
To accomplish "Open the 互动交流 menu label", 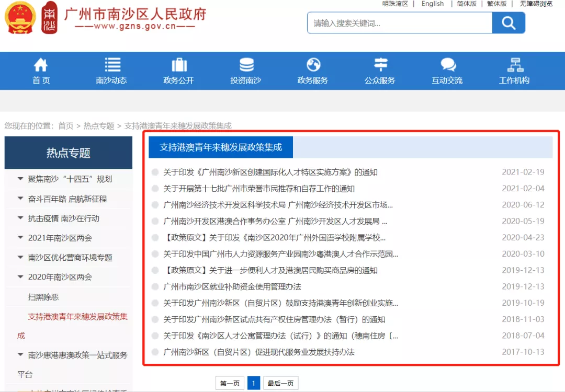I will [447, 80].
